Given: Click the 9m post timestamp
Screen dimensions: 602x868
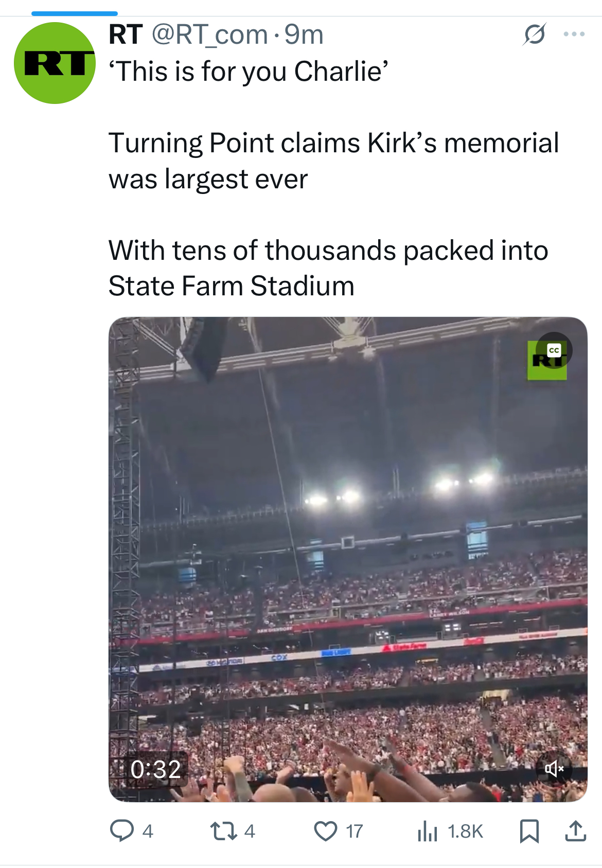Looking at the screenshot, I should click(x=304, y=35).
